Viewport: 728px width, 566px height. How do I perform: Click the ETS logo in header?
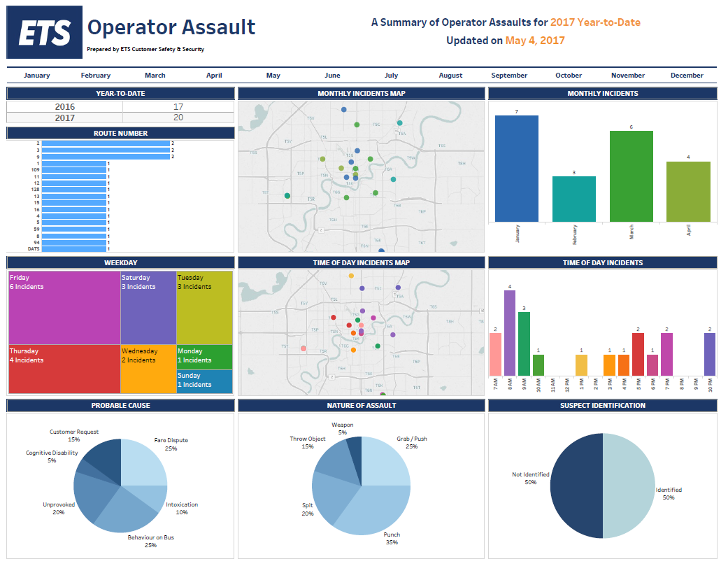[x=44, y=32]
